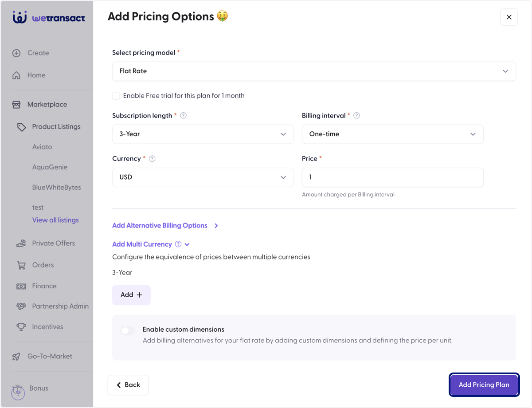
Task: Click the wetransact logo icon
Action: pyautogui.click(x=20, y=17)
